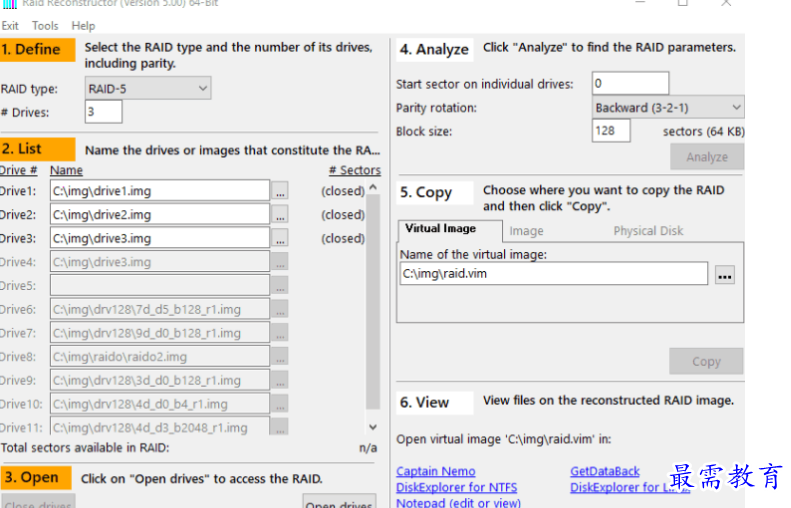Image resolution: width=791 pixels, height=508 pixels.
Task: Open the GetDataBack link
Action: (x=605, y=471)
